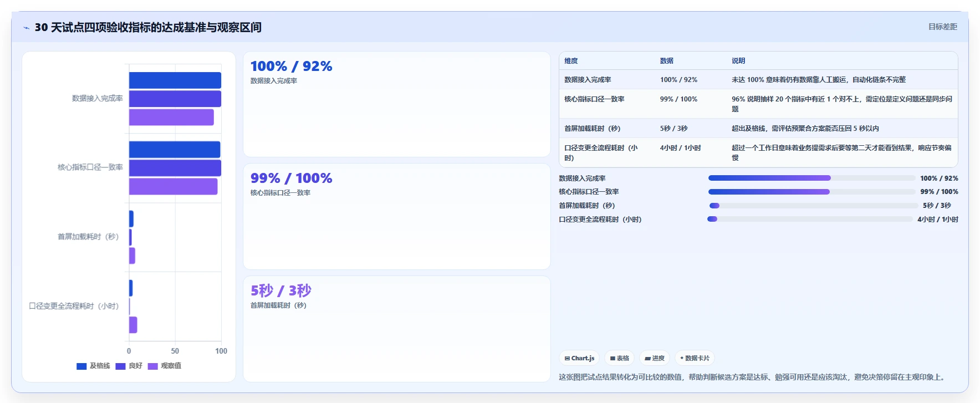Click the caption text starting with 这张图把试点结果
Viewport: 980px width, 403px height.
pyautogui.click(x=753, y=377)
